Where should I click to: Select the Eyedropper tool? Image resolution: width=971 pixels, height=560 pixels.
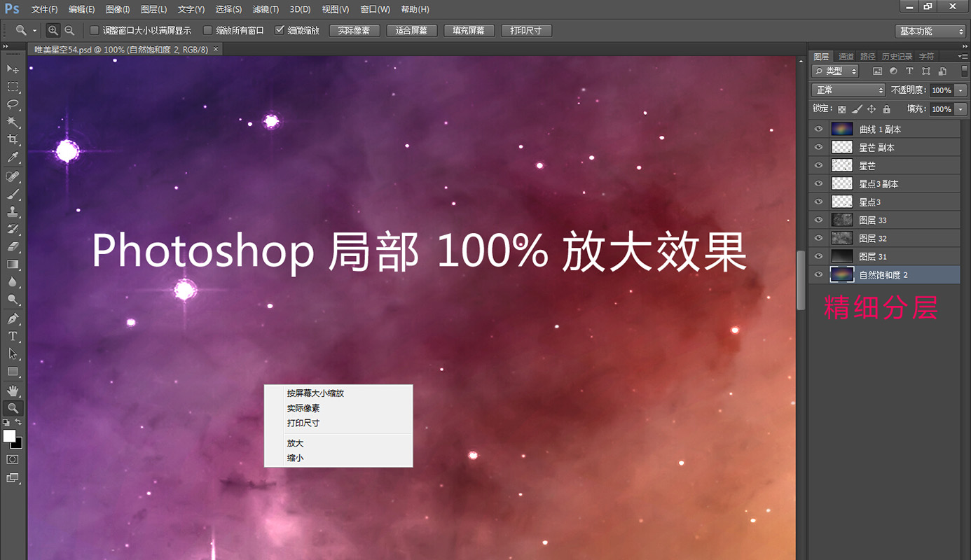[13, 158]
